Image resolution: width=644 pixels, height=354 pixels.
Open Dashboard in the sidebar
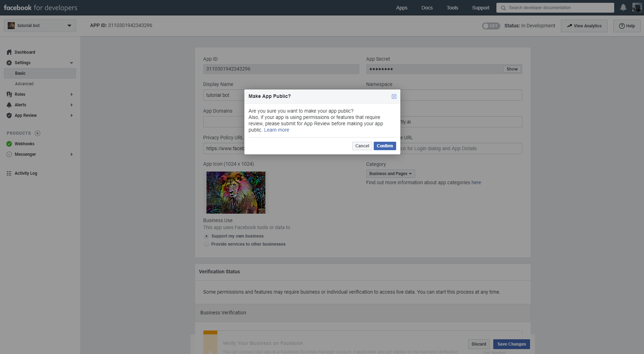coord(25,52)
